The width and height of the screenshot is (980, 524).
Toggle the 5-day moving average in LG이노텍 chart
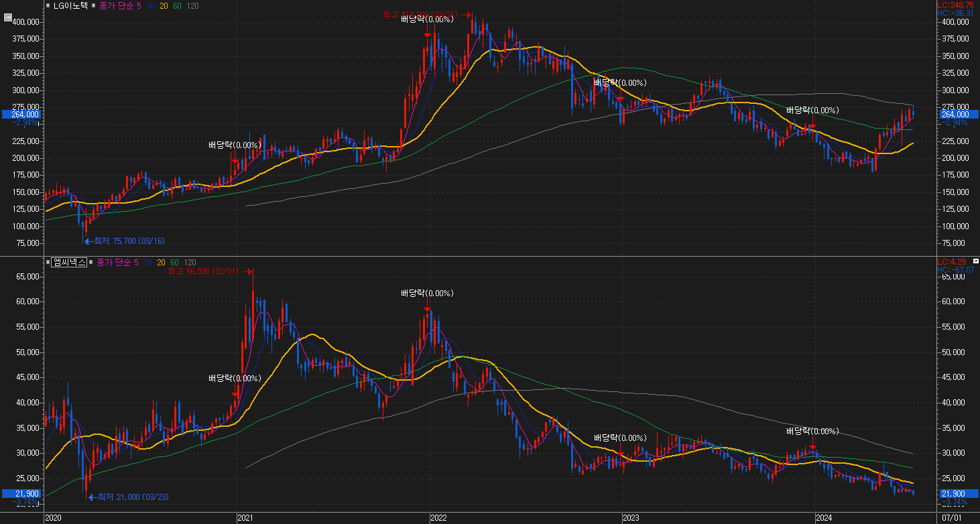(139, 5)
